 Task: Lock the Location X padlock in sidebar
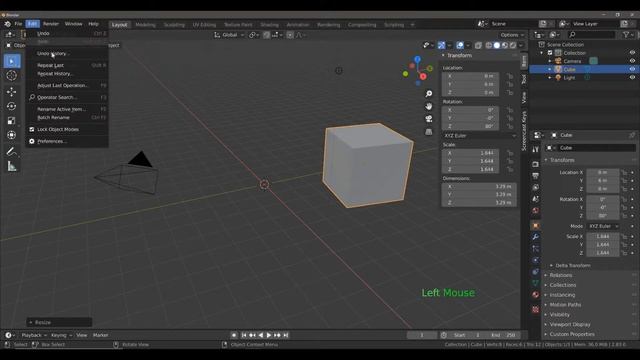coord(510,76)
